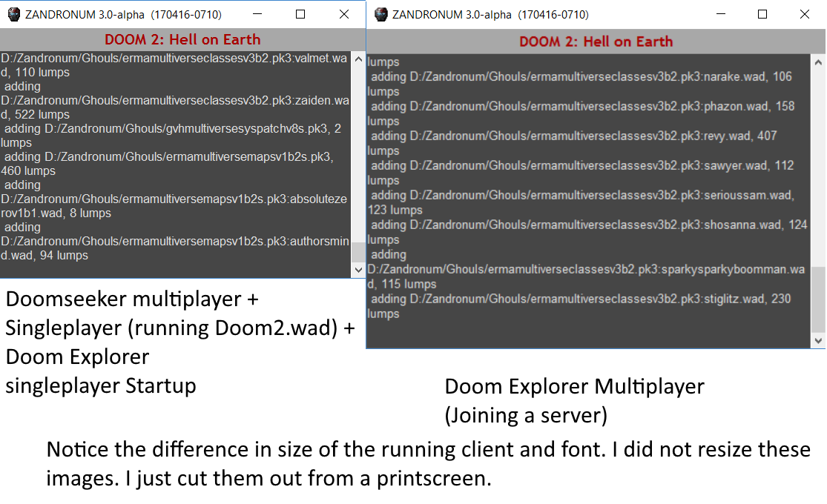Minimize the window listing valmet.wad
This screenshot has height=504, width=827.
256,14
